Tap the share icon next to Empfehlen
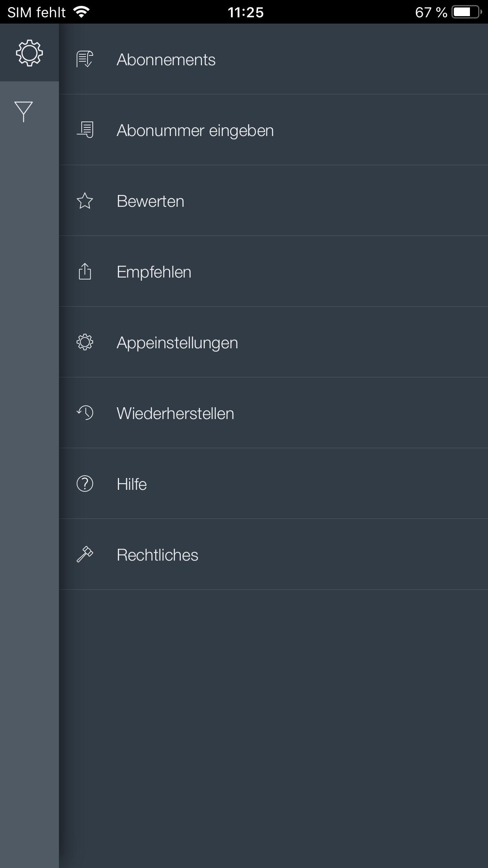Viewport: 488px width, 868px height. (x=84, y=272)
